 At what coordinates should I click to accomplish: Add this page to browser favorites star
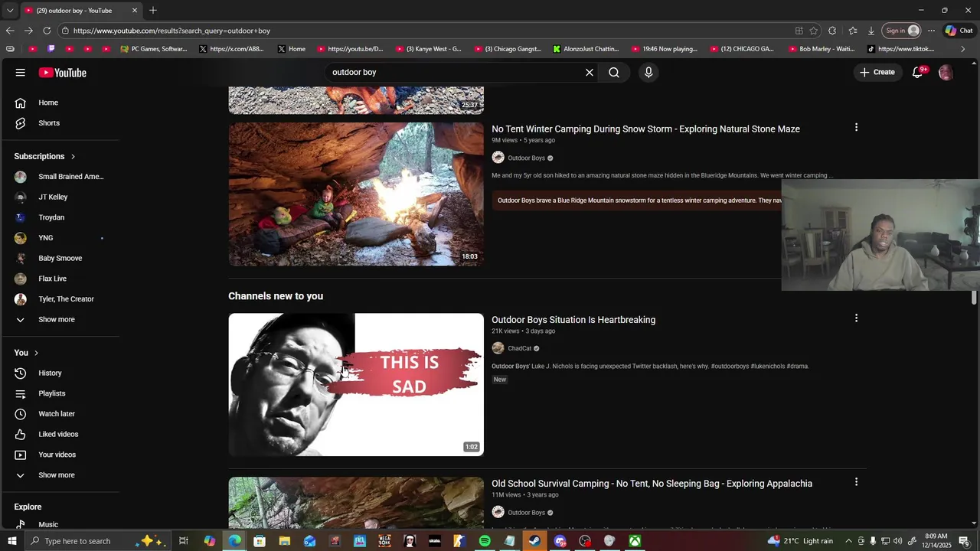[x=814, y=31]
